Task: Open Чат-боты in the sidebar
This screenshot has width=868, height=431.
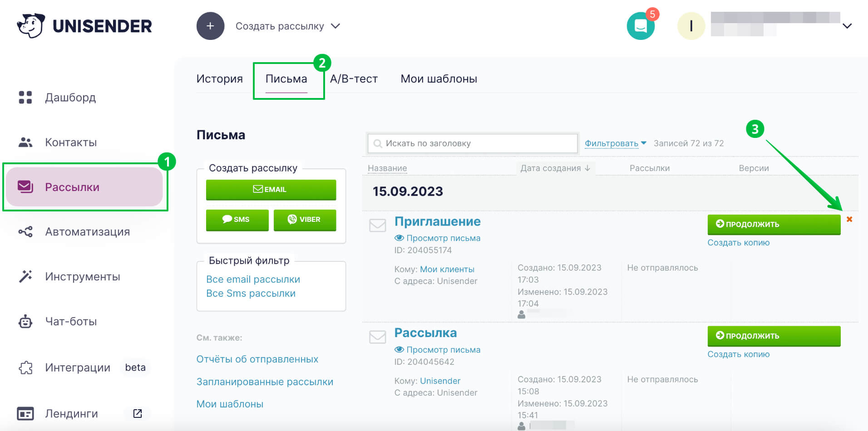Action: (71, 321)
